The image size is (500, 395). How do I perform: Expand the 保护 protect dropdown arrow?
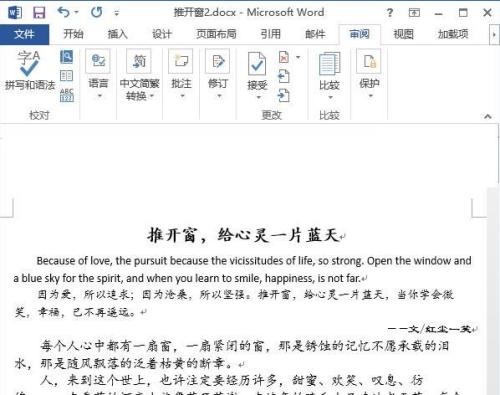(370, 96)
